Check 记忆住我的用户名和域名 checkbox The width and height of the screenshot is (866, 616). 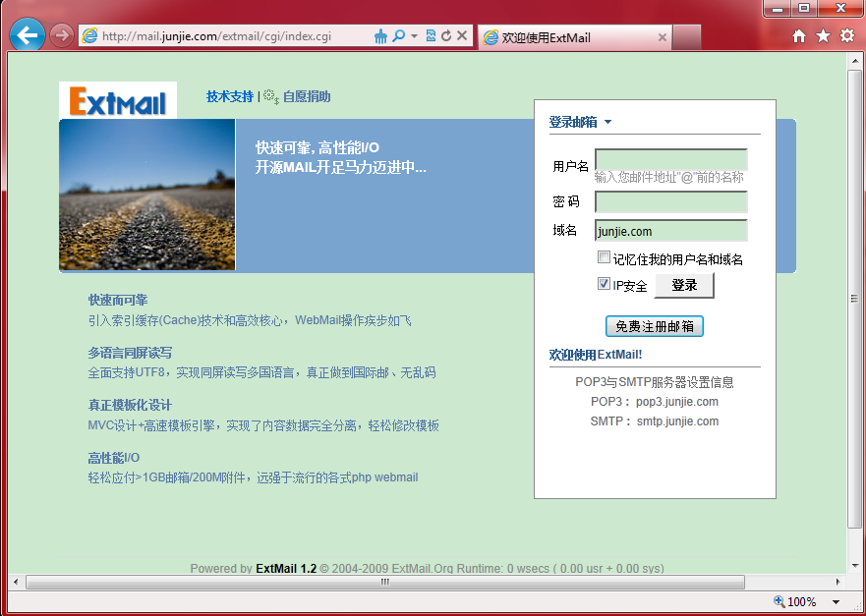click(x=604, y=257)
